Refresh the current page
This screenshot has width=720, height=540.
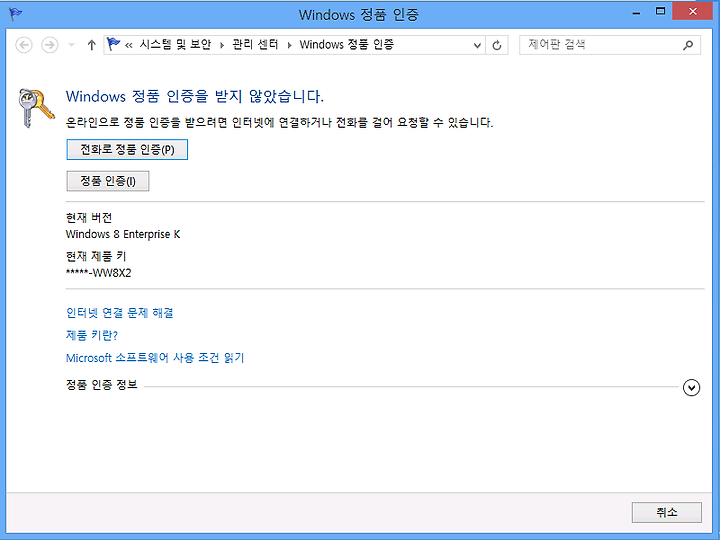(497, 45)
